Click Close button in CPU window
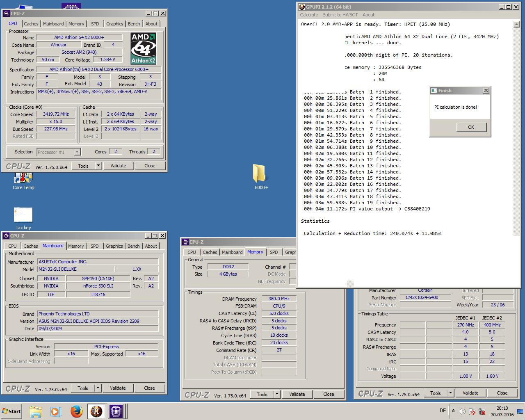 click(150, 166)
